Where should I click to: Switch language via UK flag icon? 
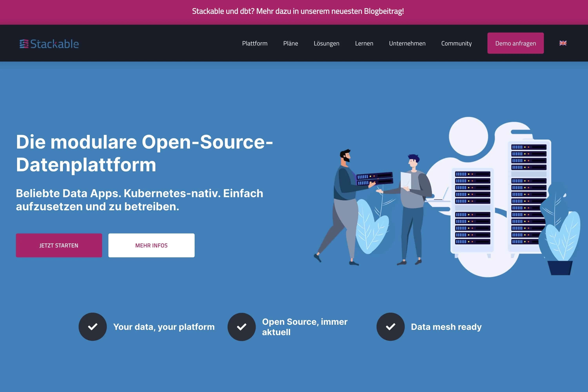[x=563, y=43]
